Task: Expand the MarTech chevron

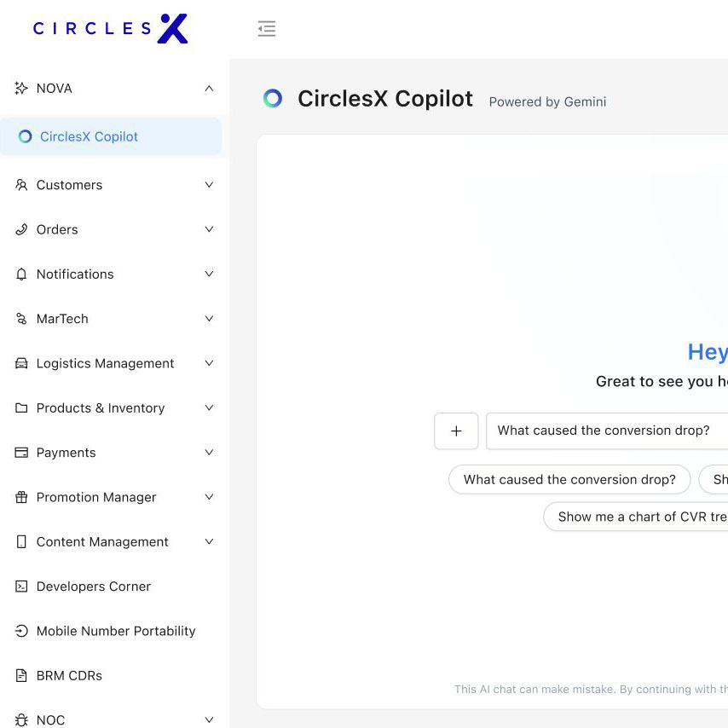Action: tap(209, 319)
